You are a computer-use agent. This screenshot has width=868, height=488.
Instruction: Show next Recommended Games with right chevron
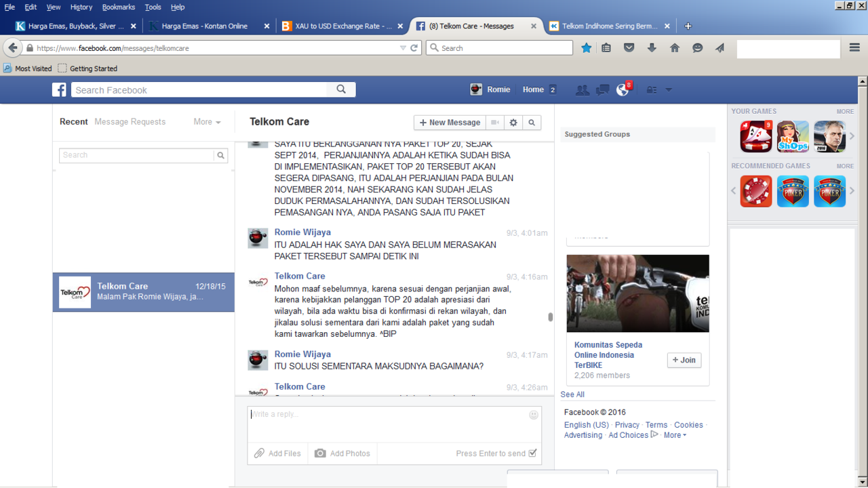coord(852,191)
